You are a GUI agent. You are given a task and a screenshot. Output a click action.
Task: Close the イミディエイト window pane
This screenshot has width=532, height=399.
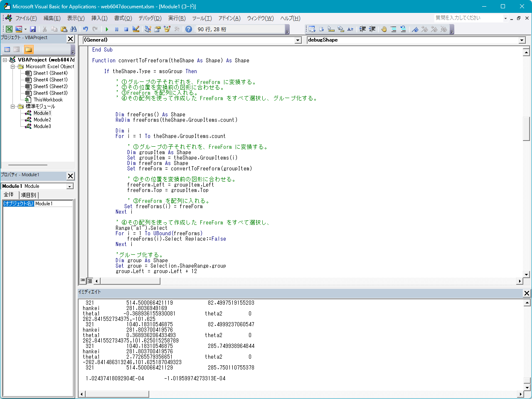(527, 293)
